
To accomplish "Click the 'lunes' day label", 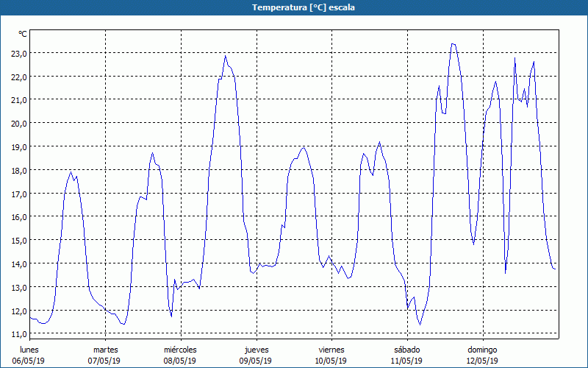I will click(x=29, y=350).
